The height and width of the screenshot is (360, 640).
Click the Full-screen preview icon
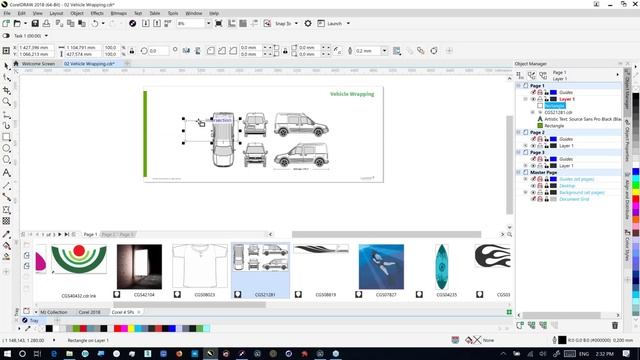pos(219,24)
